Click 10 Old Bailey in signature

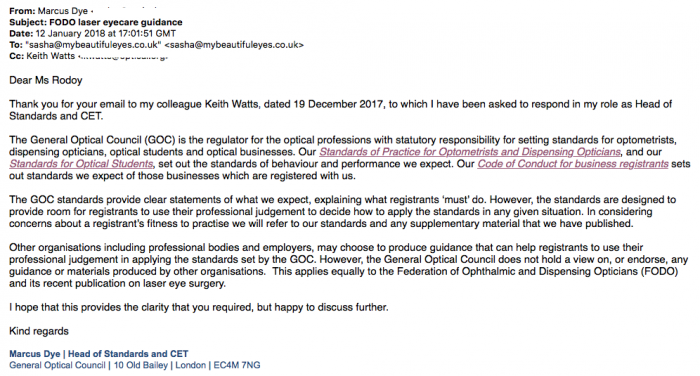(x=141, y=365)
